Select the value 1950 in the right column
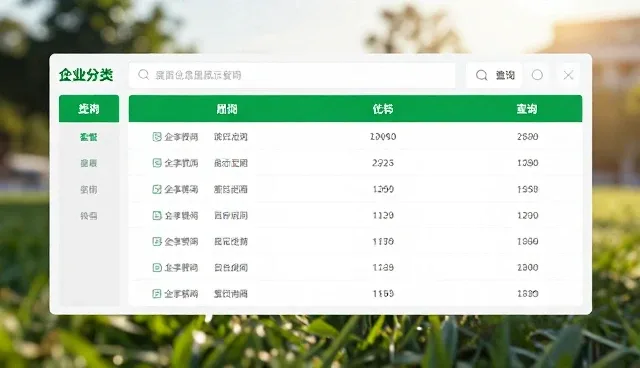Image resolution: width=640 pixels, height=368 pixels. (527, 189)
